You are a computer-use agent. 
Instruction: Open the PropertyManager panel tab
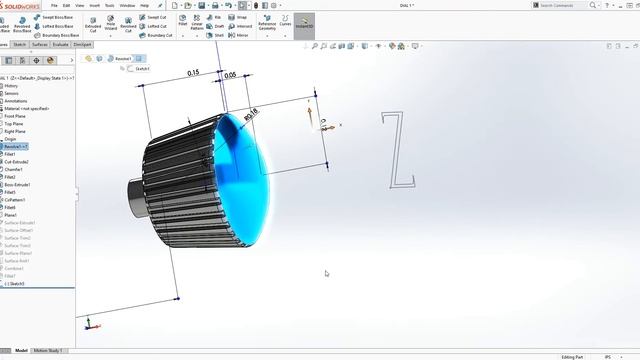pos(9,60)
